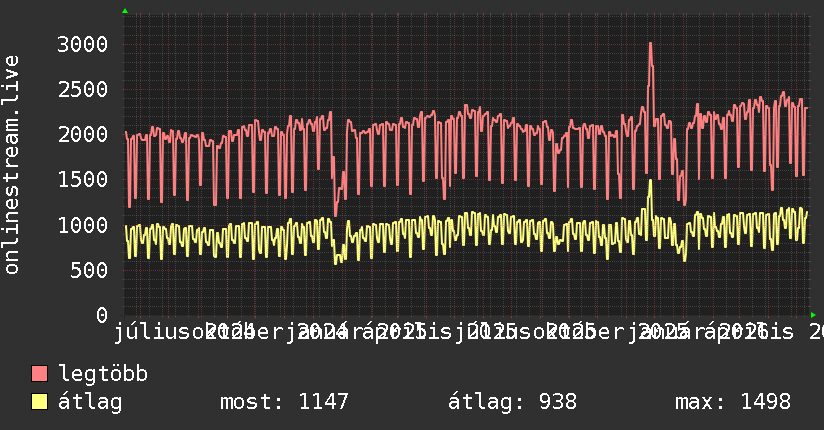824x430 pixels.
Task: Click the 0 y-axis label
Action: (102, 315)
